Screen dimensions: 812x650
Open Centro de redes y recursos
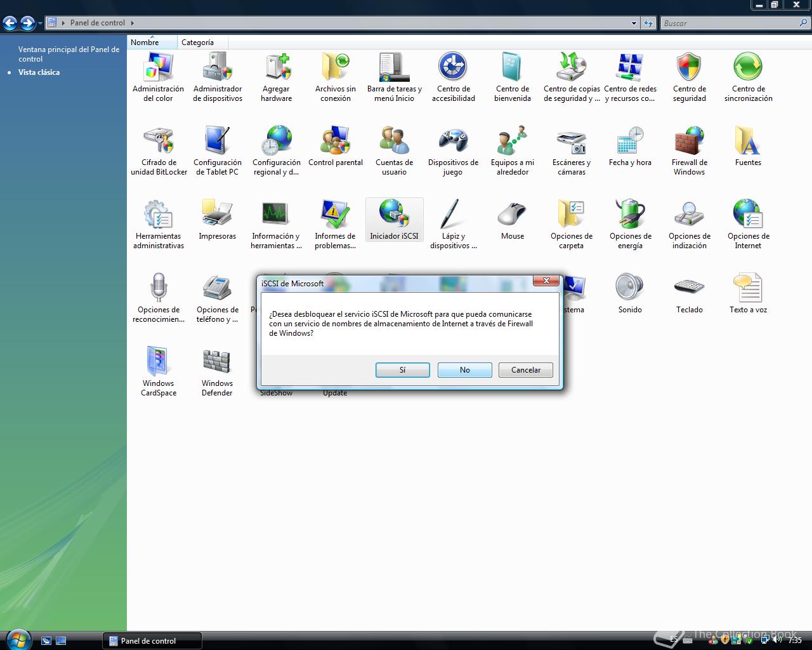(631, 77)
